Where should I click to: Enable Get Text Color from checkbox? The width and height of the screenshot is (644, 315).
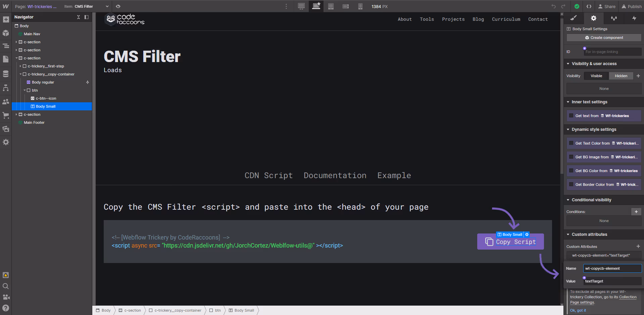pos(571,143)
